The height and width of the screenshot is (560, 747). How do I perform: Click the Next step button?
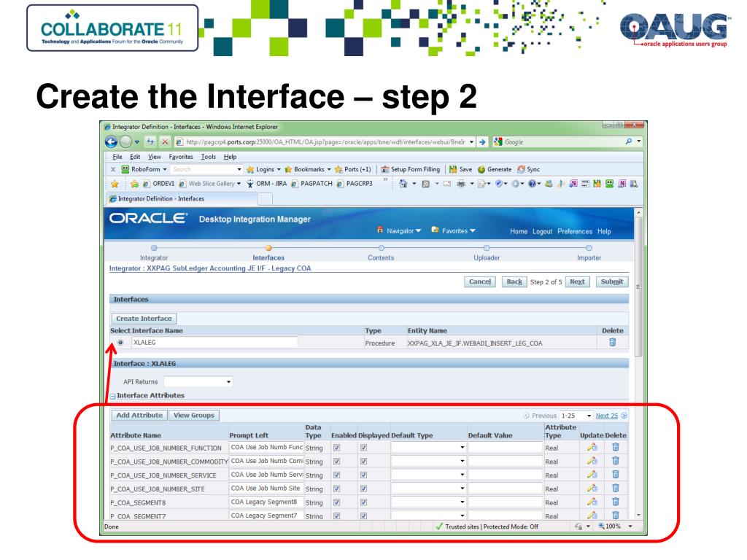[578, 281]
